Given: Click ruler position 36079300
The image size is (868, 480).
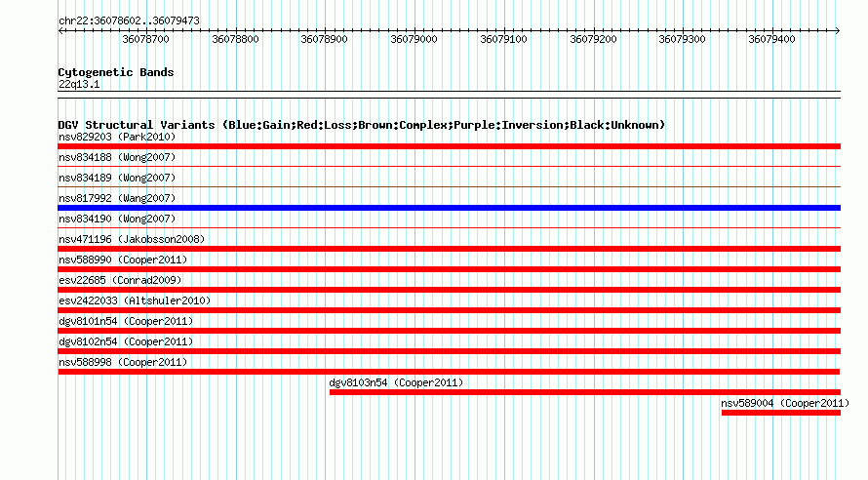Looking at the screenshot, I should pyautogui.click(x=682, y=39).
